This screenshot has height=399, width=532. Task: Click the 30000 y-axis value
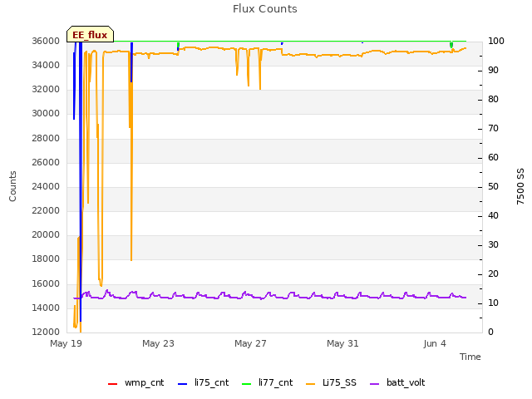point(46,114)
